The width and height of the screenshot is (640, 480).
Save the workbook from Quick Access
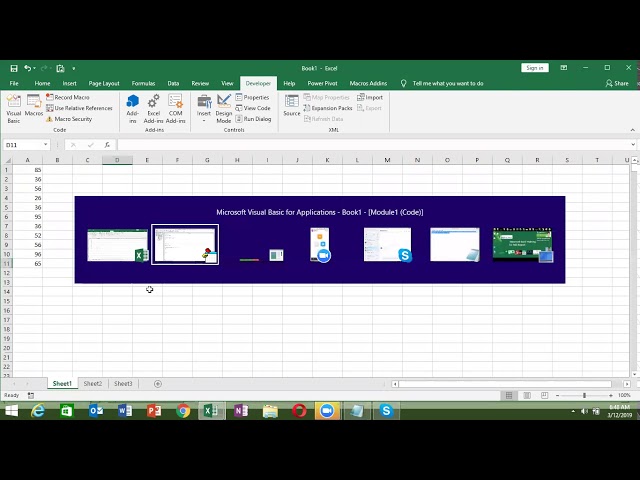click(x=14, y=68)
